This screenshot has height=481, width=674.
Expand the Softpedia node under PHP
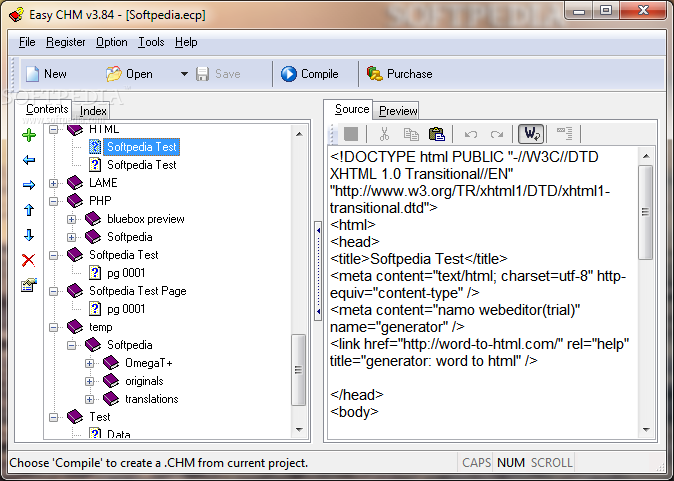pyautogui.click(x=71, y=237)
